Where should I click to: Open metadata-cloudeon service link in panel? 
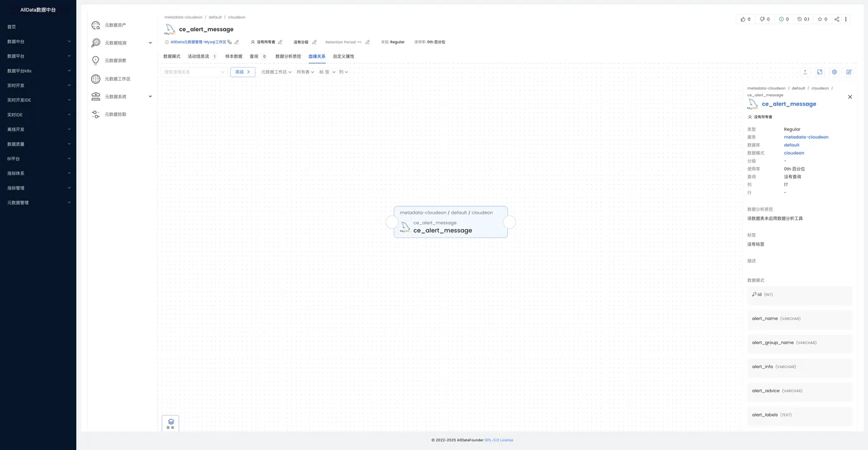pyautogui.click(x=806, y=137)
